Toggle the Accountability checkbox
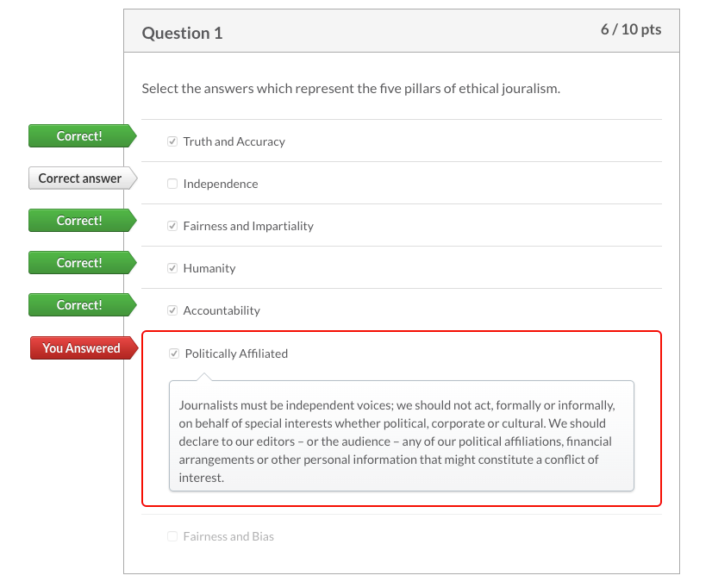Image resolution: width=712 pixels, height=588 pixels. [x=172, y=310]
